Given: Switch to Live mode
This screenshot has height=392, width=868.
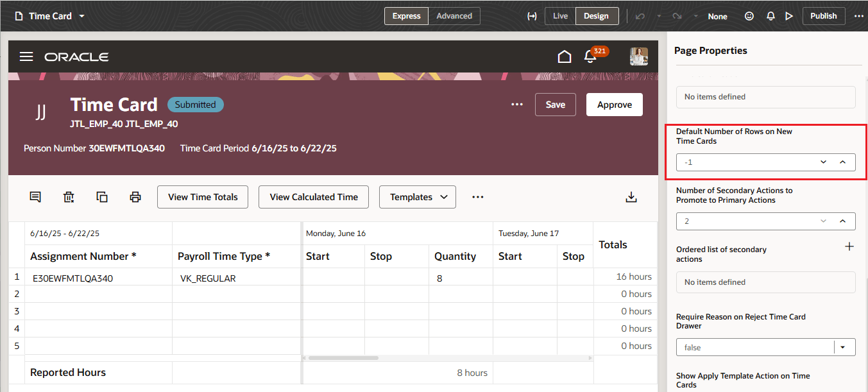Looking at the screenshot, I should (x=560, y=15).
